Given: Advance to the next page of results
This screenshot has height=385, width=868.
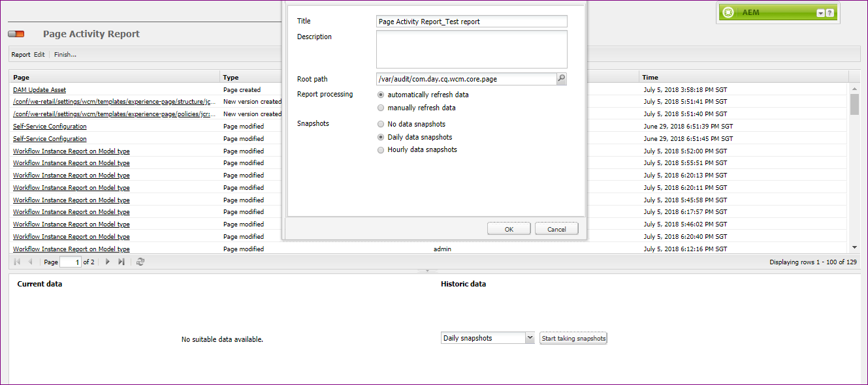Looking at the screenshot, I should point(107,261).
